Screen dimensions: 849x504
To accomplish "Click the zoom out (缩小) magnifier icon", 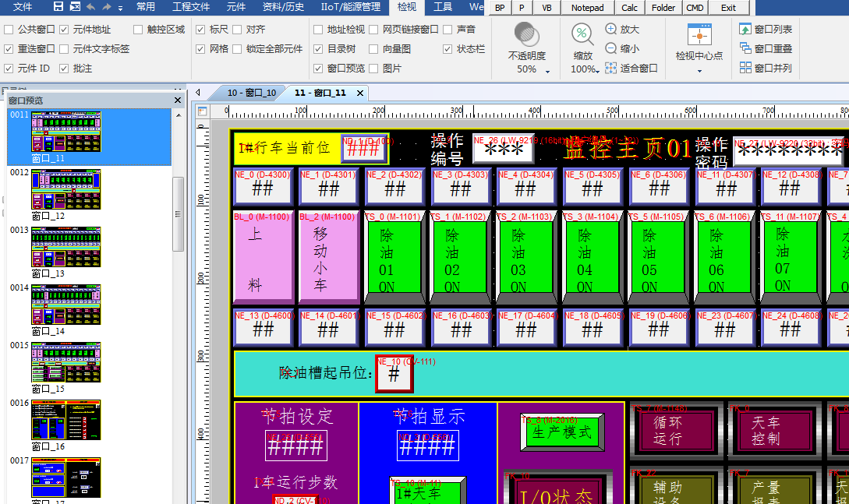I will (611, 48).
